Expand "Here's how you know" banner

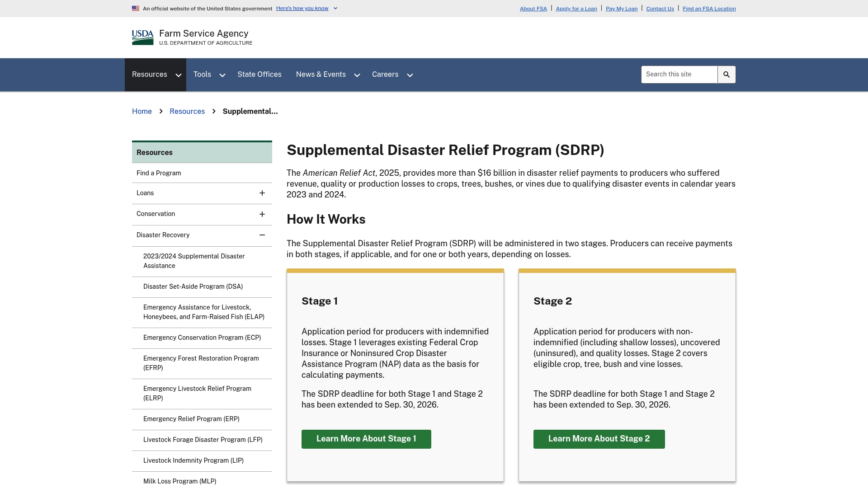(x=307, y=8)
